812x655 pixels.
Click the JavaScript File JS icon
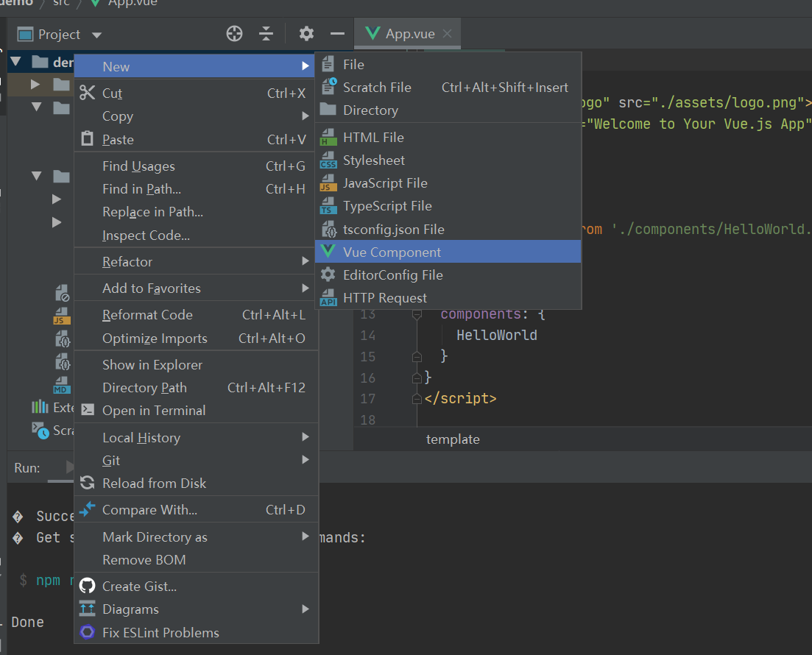[x=328, y=183]
